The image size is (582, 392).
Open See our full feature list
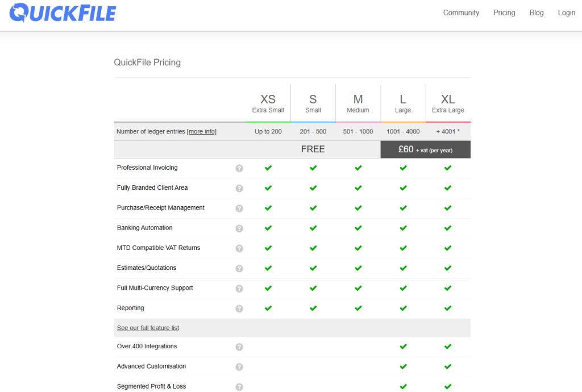(x=148, y=328)
